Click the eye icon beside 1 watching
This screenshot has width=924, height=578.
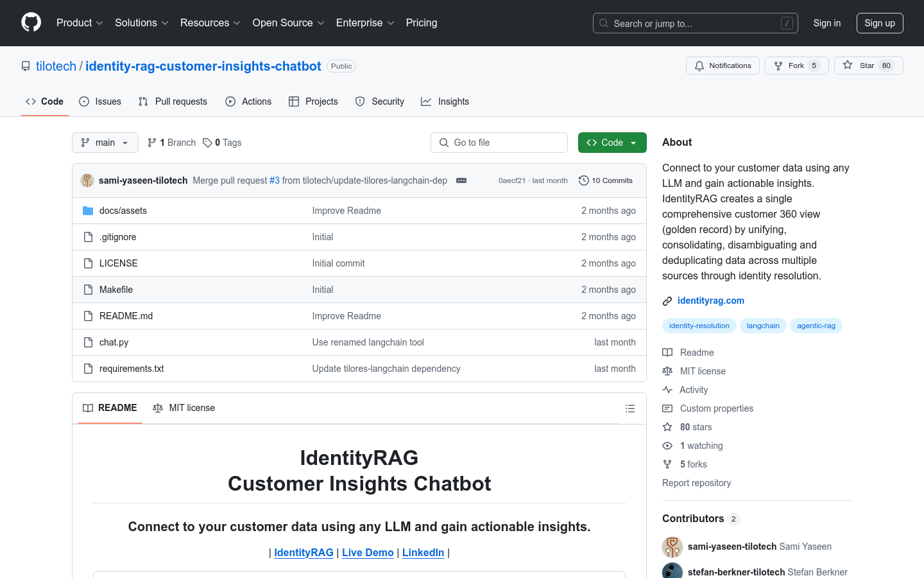point(667,446)
